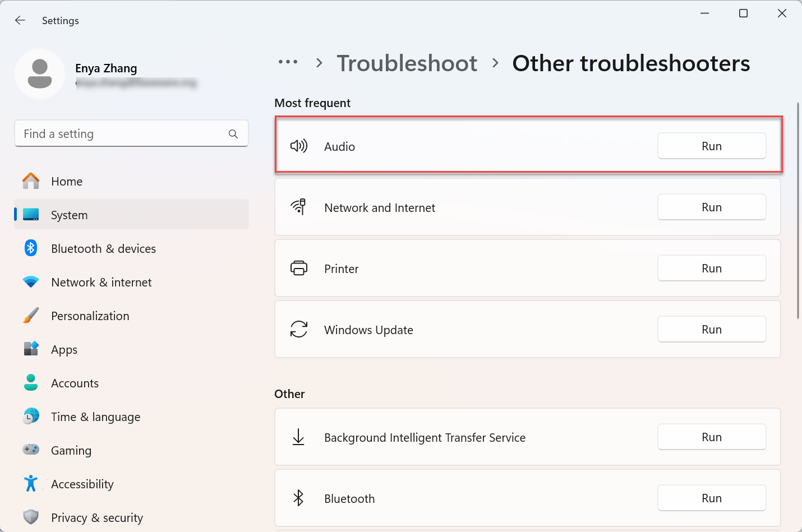Click the Personalization paintbrush icon
Screen dimensions: 802x532
pos(31,316)
